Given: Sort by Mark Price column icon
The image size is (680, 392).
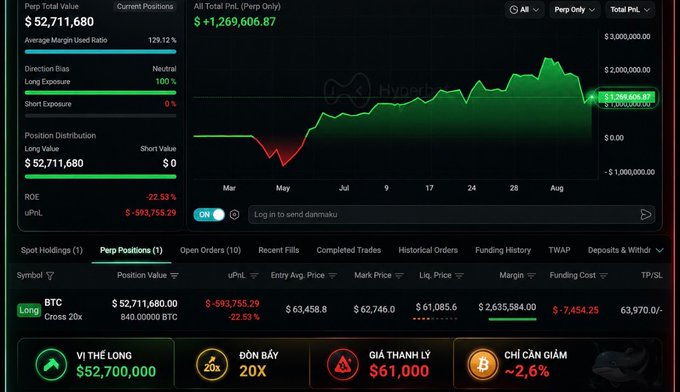Looking at the screenshot, I should click(x=399, y=276).
